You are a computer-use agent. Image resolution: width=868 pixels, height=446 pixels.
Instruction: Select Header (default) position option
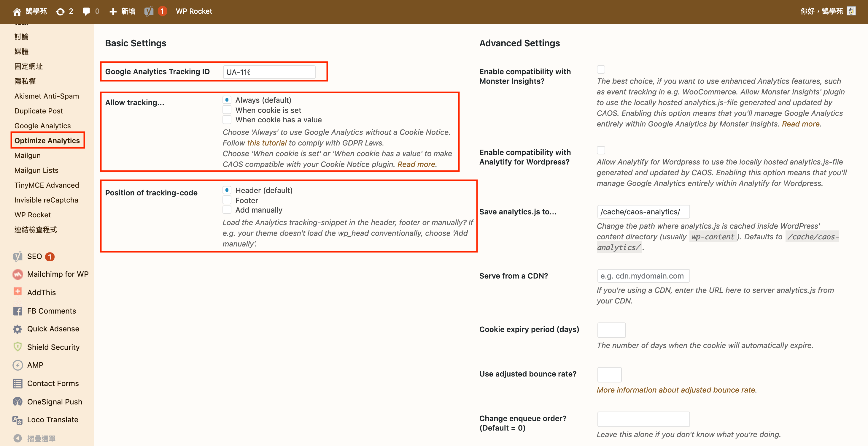[227, 190]
